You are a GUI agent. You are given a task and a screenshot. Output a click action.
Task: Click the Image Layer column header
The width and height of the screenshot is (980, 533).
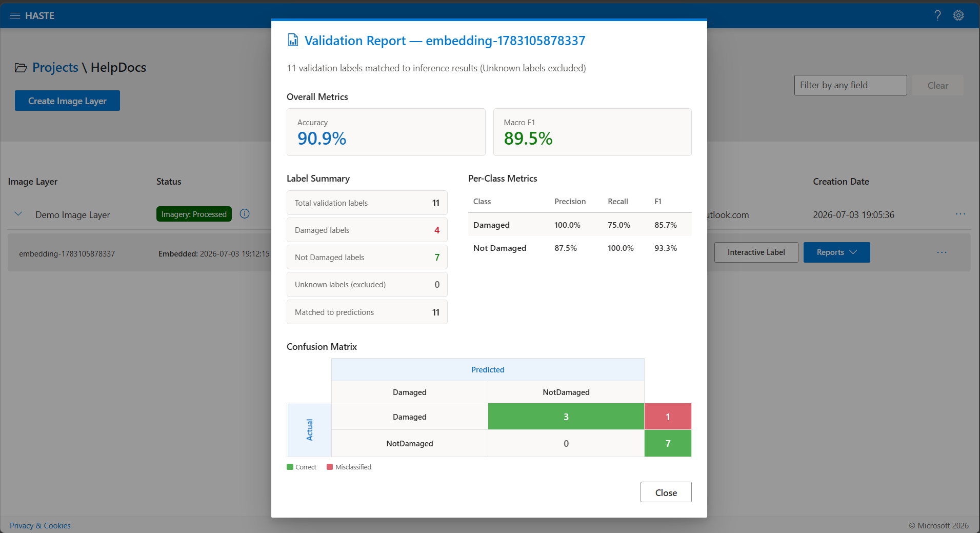[x=33, y=182]
